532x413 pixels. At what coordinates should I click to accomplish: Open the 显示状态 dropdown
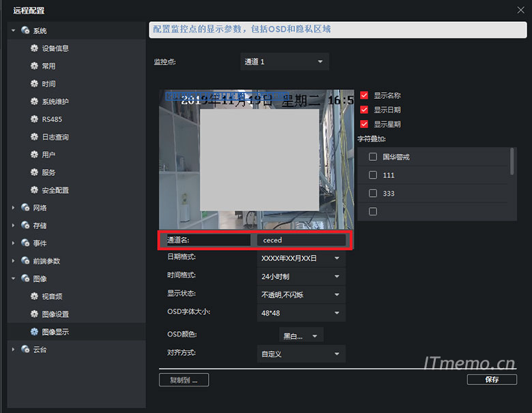click(x=301, y=294)
